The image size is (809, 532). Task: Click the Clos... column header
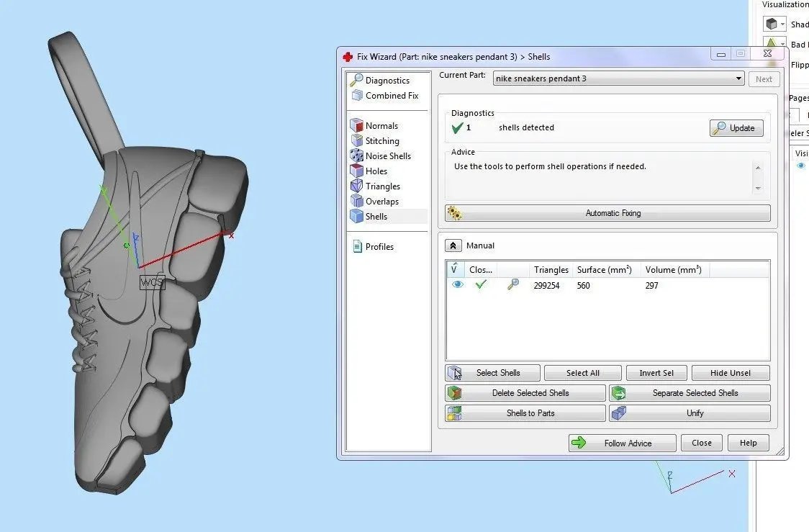pyautogui.click(x=480, y=269)
